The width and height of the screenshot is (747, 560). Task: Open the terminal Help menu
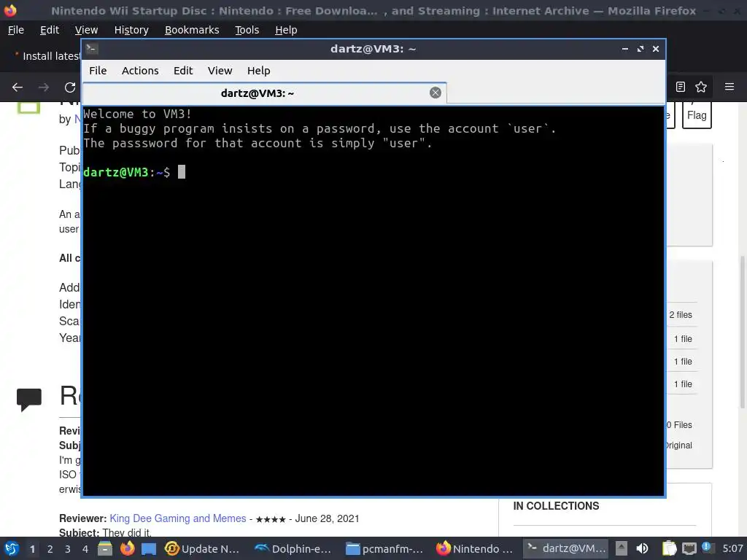(x=259, y=71)
